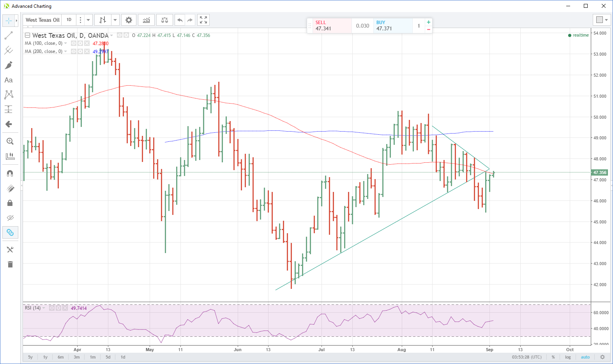
Task: Toggle sync drawings link button
Action: [x=10, y=232]
